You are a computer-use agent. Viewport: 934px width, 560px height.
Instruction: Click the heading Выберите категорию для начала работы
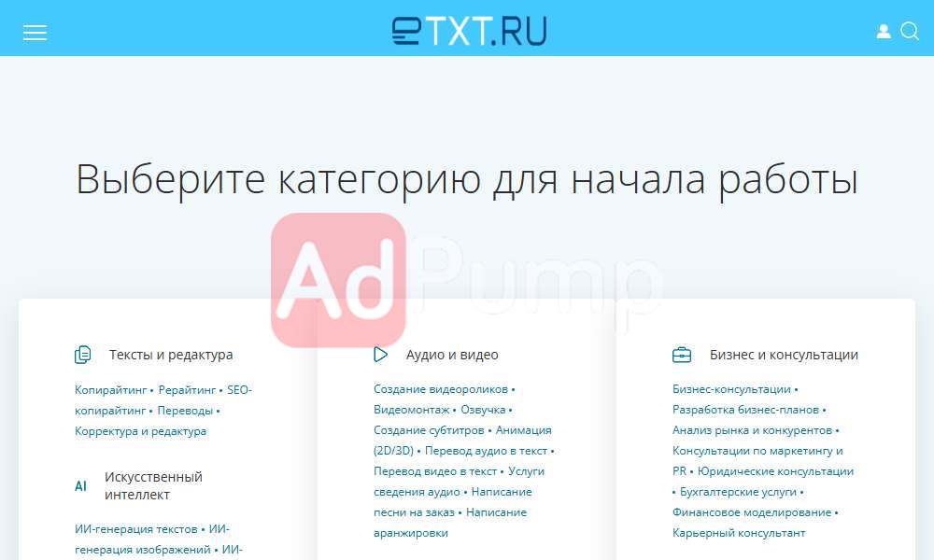point(467,179)
